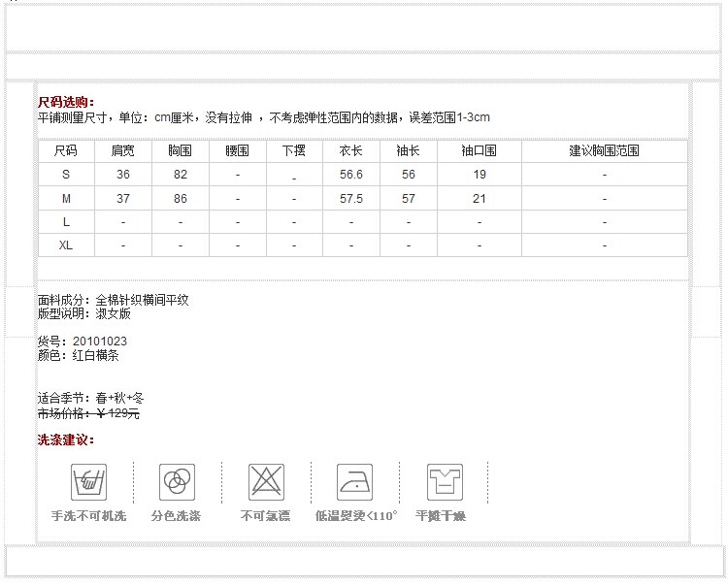Select the 手洗不可机洗 caption
The height and width of the screenshot is (586, 728).
[88, 515]
